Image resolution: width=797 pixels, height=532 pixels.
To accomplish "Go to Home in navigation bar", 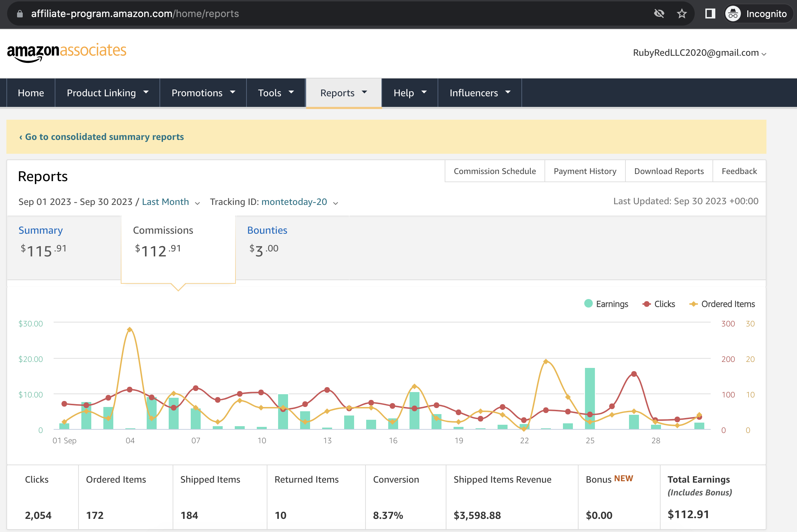I will click(31, 93).
